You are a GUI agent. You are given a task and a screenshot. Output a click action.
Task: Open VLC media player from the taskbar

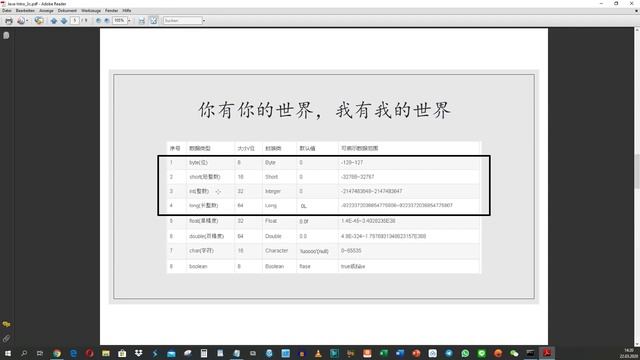pos(318,353)
